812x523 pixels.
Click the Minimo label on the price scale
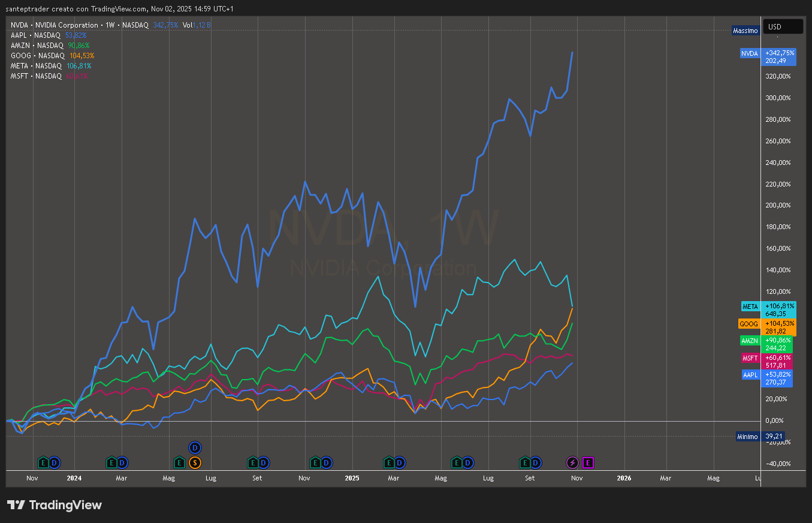747,436
